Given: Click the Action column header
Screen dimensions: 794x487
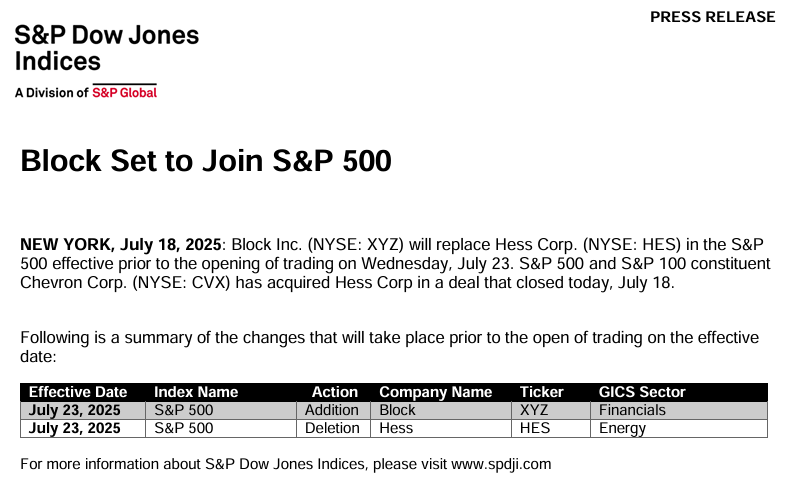Looking at the screenshot, I should click(335, 392).
